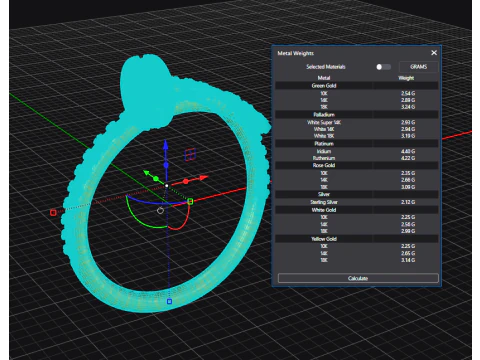Click the 3.24 G weight value

408,107
